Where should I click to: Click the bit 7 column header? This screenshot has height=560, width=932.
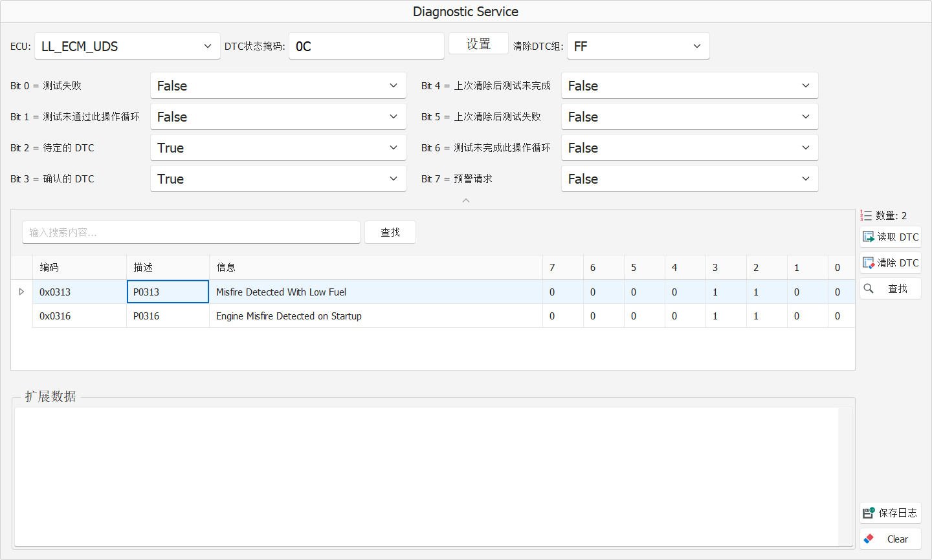point(563,267)
